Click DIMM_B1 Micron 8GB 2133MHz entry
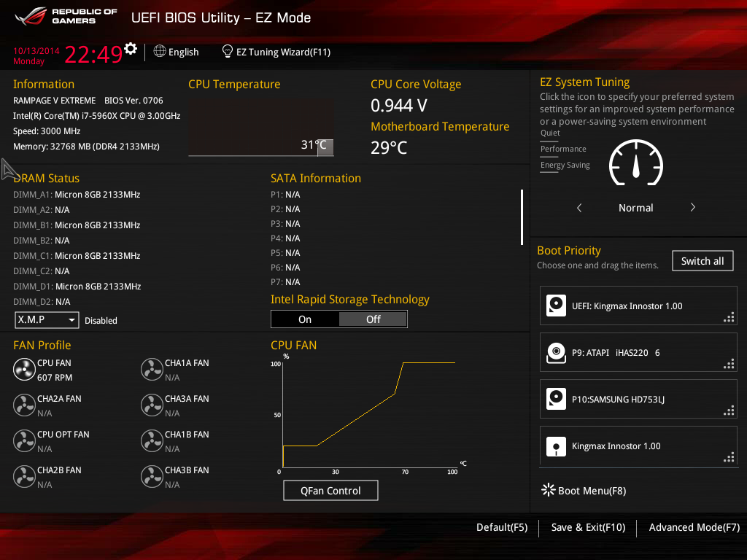Image resolution: width=747 pixels, height=560 pixels. 77,225
